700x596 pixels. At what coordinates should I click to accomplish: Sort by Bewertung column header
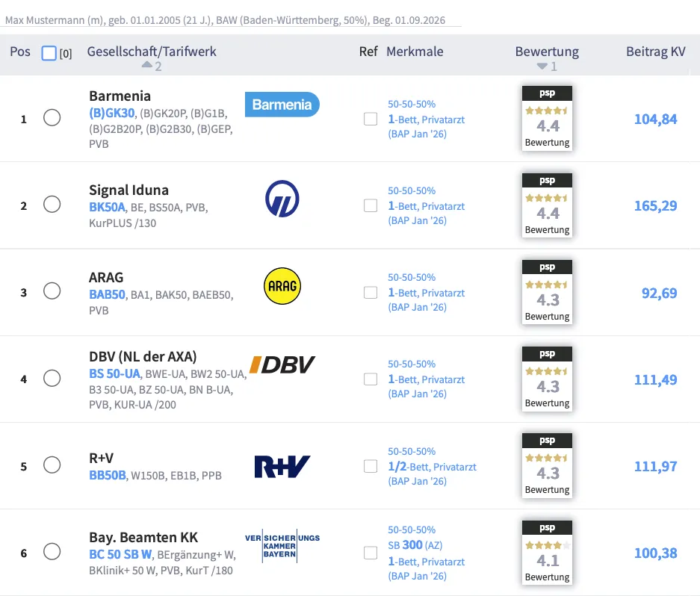(x=547, y=52)
